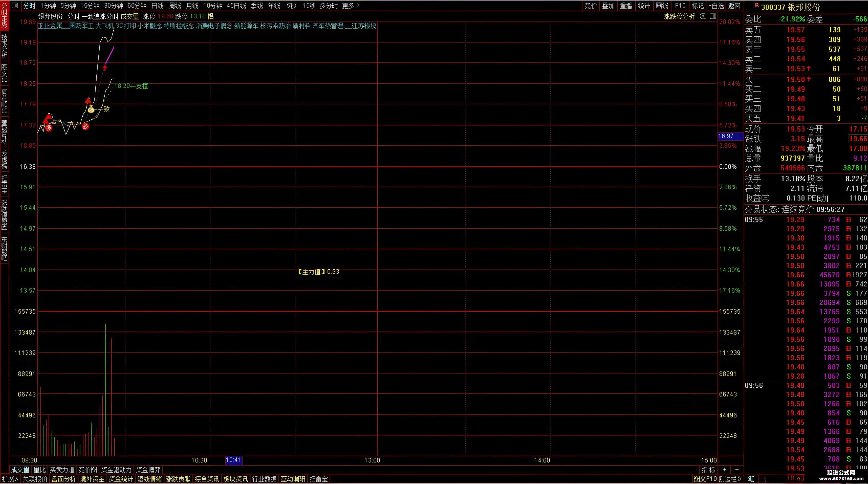This screenshot has height=484, width=868.
Task: Click the minus zoom button near 指标
Action: [737, 469]
